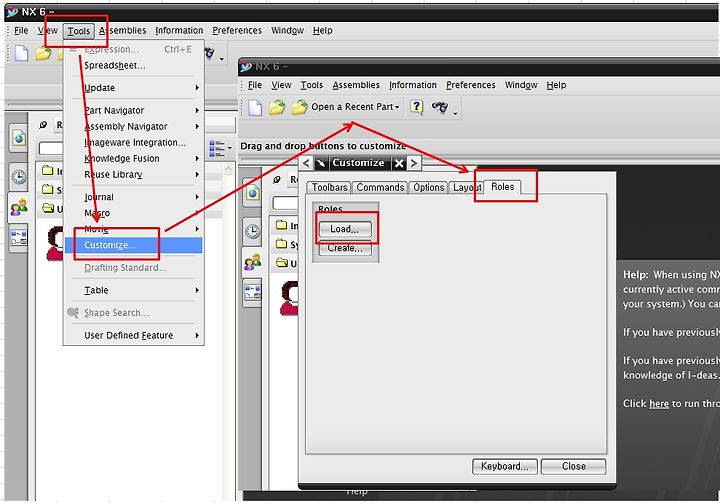Click scrollbar up arrow in left window palette
The height and width of the screenshot is (503, 720).
pyautogui.click(x=228, y=170)
